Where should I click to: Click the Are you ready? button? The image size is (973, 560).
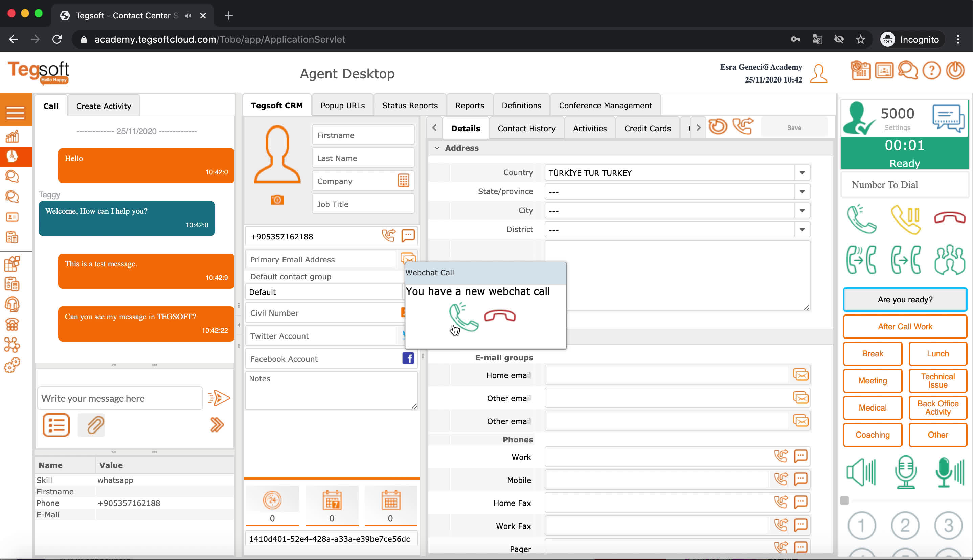[905, 299]
